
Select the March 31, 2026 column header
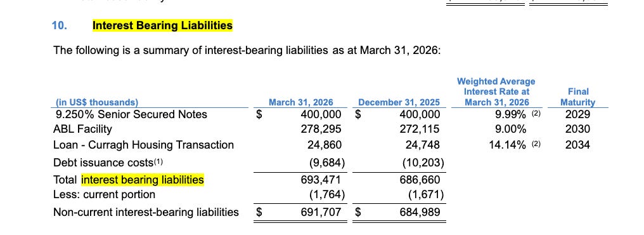point(300,102)
